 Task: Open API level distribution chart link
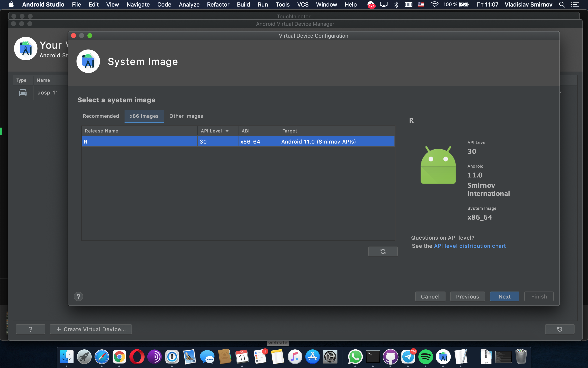coord(470,246)
